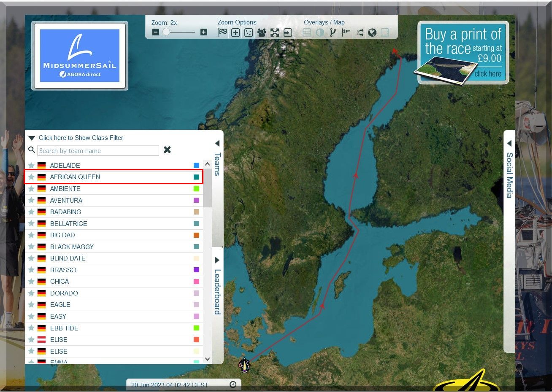Viewport: 552px width, 392px height.
Task: Click the wind sock overlay icon
Action: tap(346, 32)
